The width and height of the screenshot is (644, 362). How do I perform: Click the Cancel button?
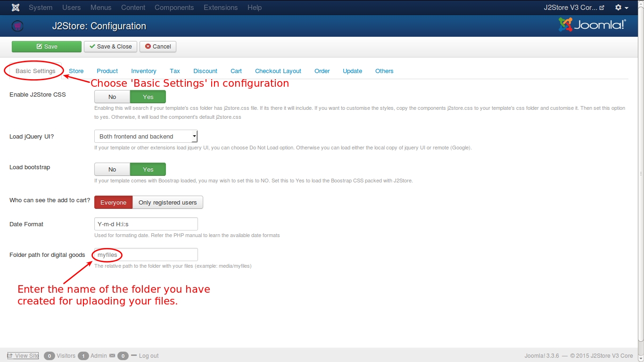point(158,47)
